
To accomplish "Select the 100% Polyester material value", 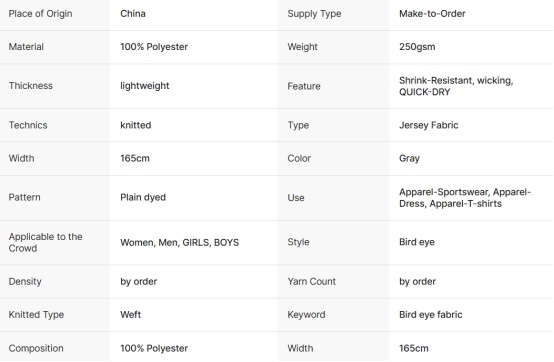I will [154, 47].
